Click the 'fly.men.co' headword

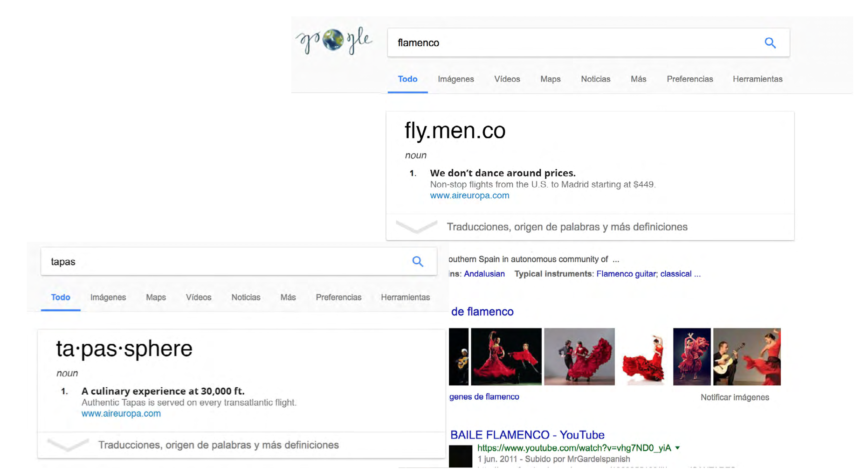coord(455,131)
